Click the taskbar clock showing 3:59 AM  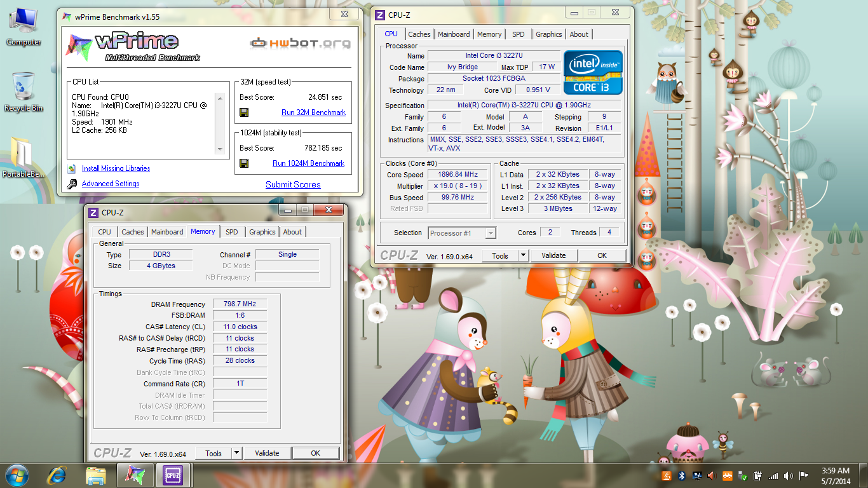tap(836, 475)
